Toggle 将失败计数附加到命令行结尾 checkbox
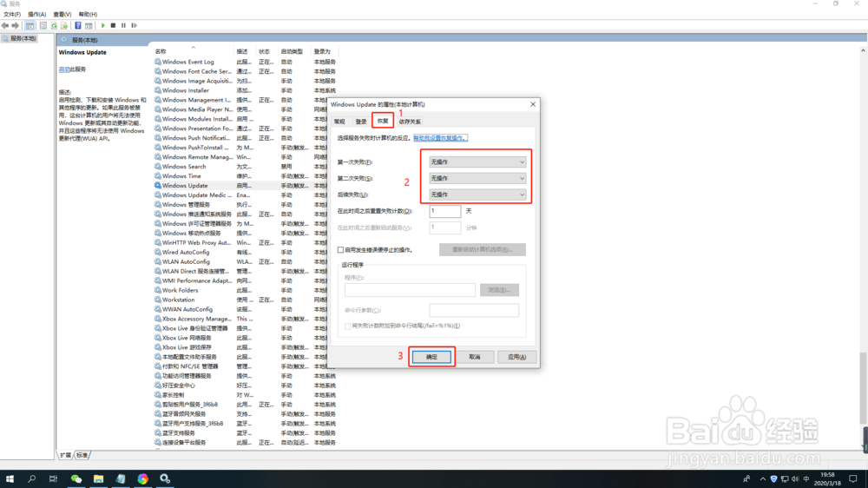Image resolution: width=868 pixels, height=488 pixels. pyautogui.click(x=348, y=326)
